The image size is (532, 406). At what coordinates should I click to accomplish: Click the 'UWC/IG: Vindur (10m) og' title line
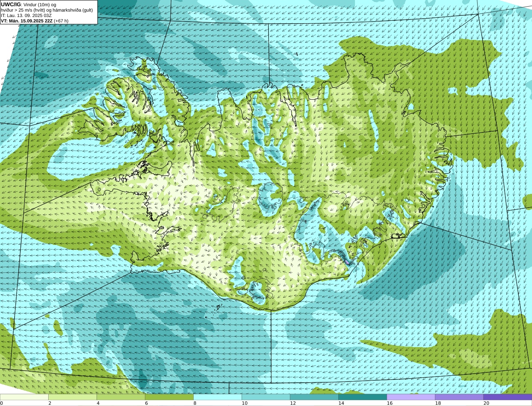[x=29, y=5]
